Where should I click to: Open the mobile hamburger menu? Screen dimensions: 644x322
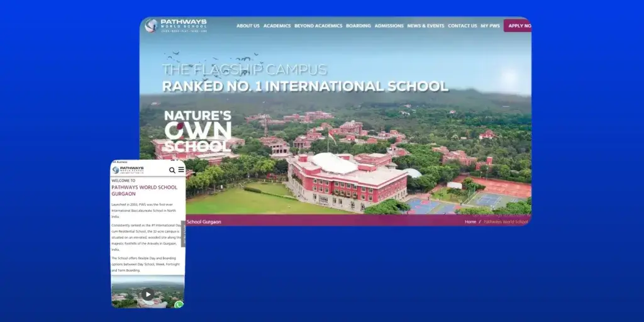[x=181, y=170]
